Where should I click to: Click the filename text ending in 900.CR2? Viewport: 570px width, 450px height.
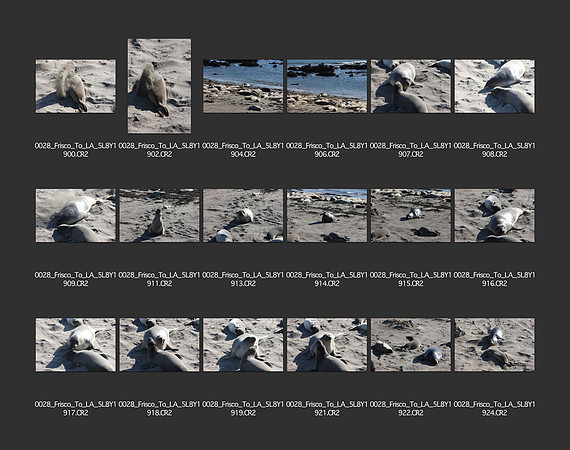76,150
